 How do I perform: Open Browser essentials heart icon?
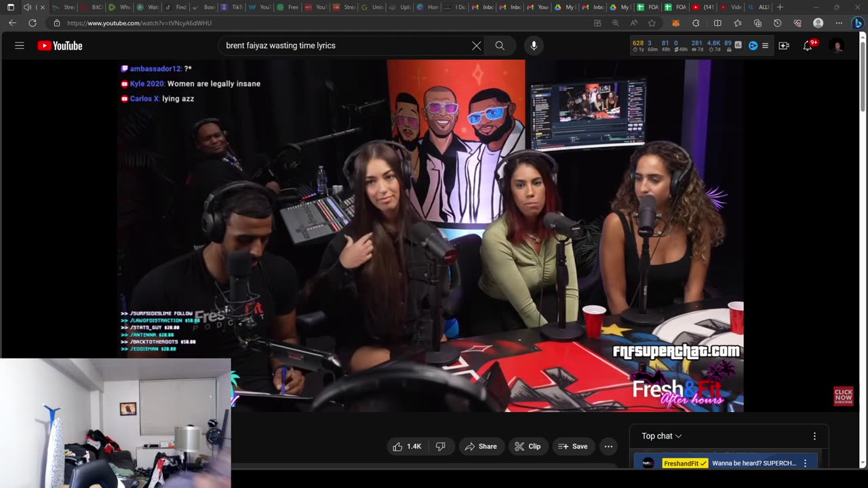[x=797, y=23]
